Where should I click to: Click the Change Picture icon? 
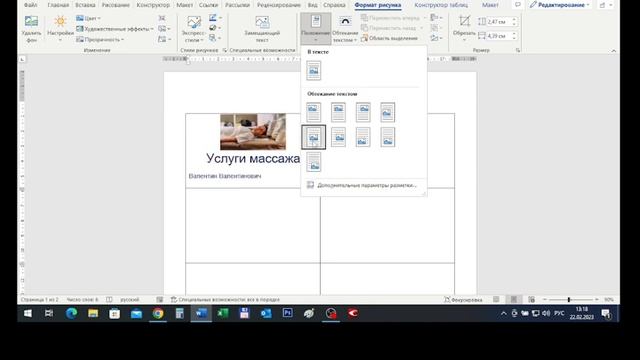[164, 29]
